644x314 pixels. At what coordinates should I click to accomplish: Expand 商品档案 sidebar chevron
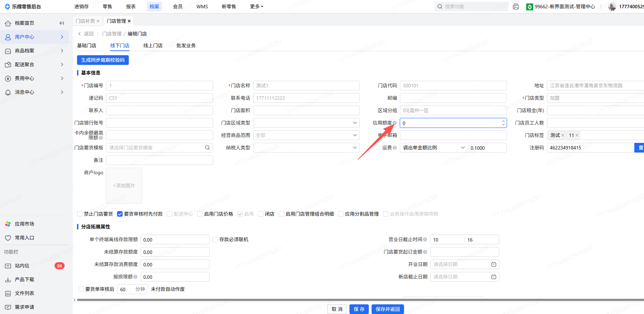(62, 51)
